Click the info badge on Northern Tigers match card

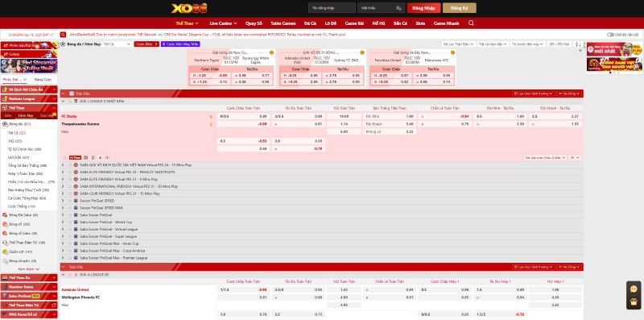pos(271,52)
